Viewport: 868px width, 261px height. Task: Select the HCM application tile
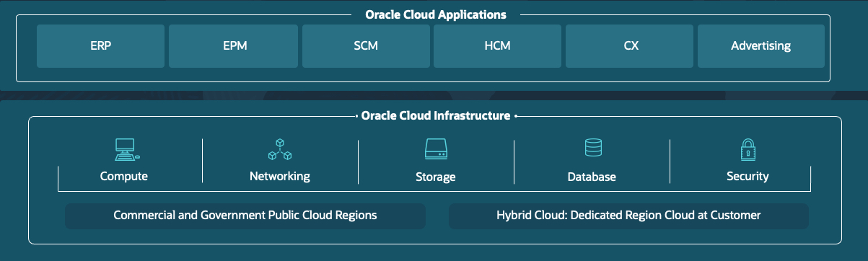pos(498,46)
